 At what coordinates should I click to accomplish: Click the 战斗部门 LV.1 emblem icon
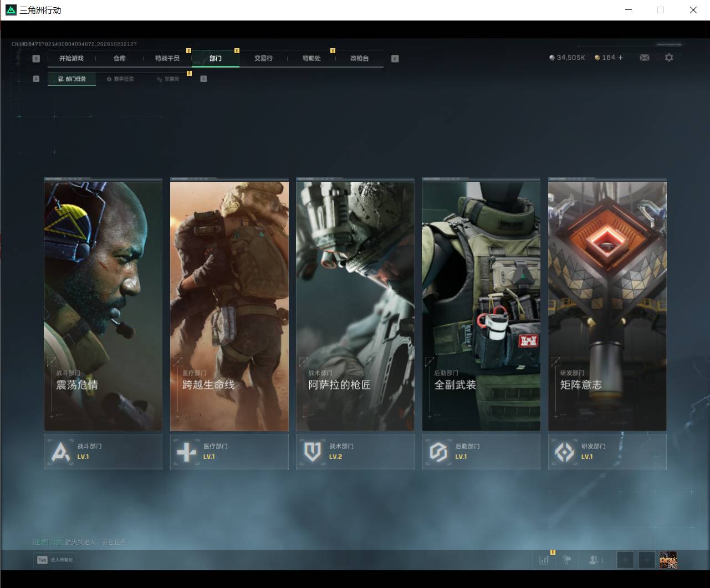[x=60, y=452]
